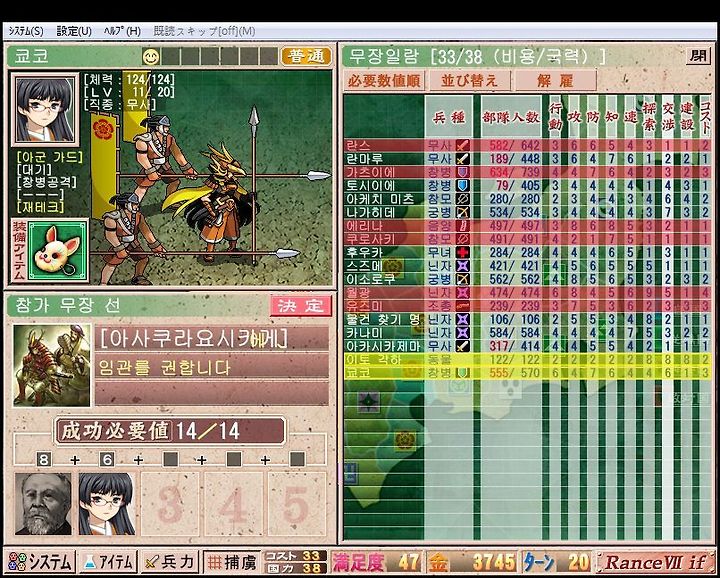Click the 普通 status button

(x=306, y=57)
